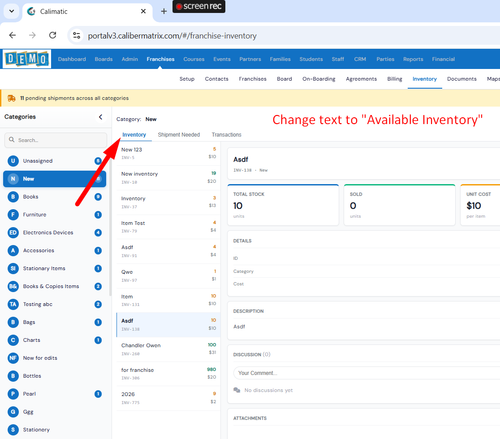
Task: Open the Boards menu
Action: 104,59
